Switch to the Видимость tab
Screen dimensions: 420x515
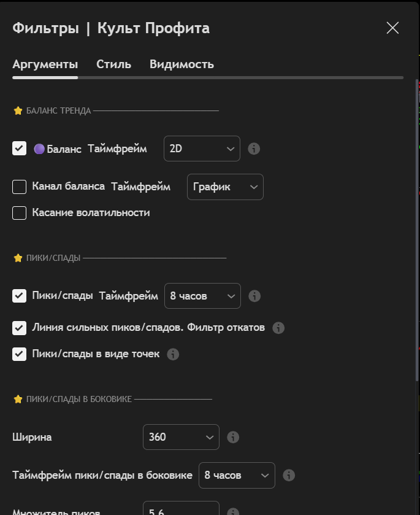tap(181, 64)
